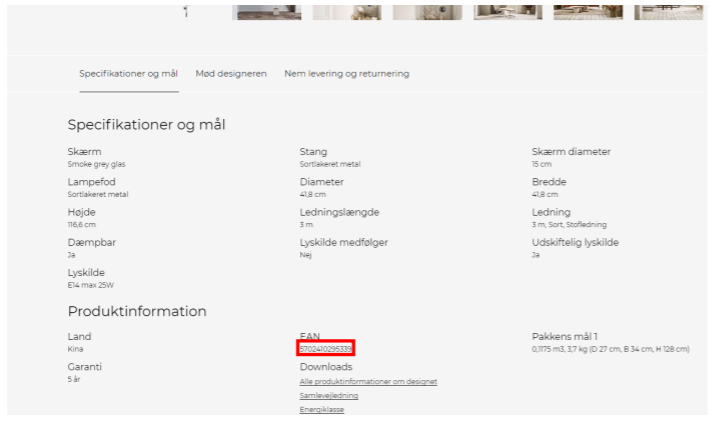The width and height of the screenshot is (722, 422).
Task: Select the second product thumbnail image
Action: (347, 10)
